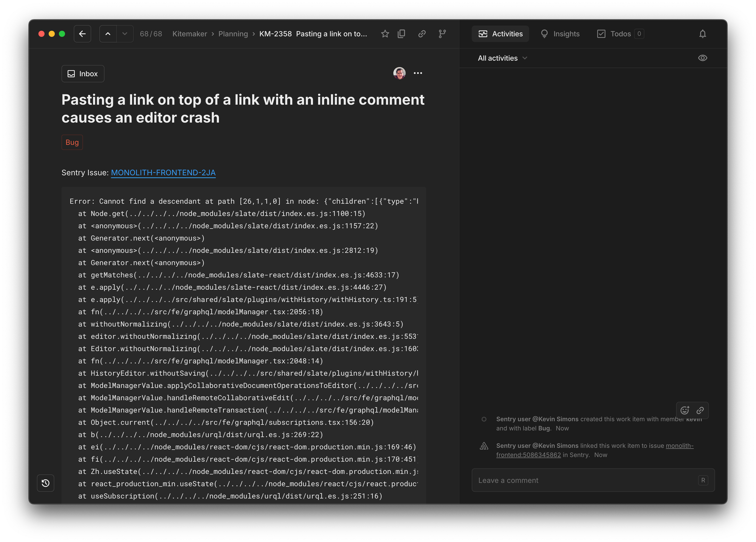Open the three-dot more options menu
Screen dimensions: 756x542
[418, 73]
